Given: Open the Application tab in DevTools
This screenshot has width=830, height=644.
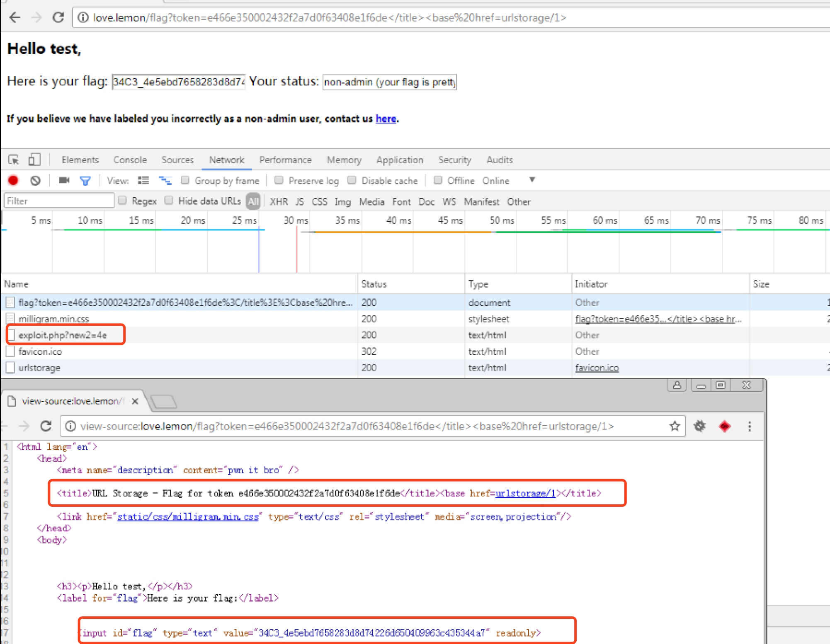Looking at the screenshot, I should [x=399, y=160].
